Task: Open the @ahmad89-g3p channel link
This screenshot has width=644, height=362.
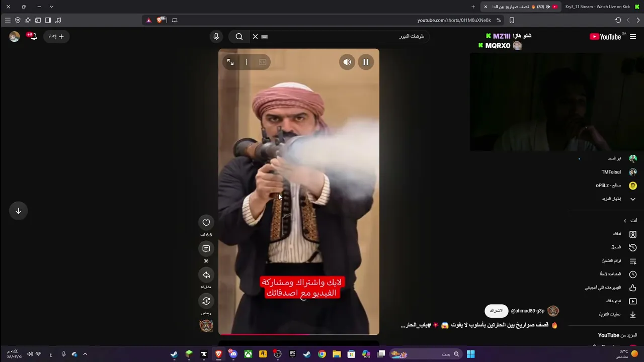Action: point(528,311)
